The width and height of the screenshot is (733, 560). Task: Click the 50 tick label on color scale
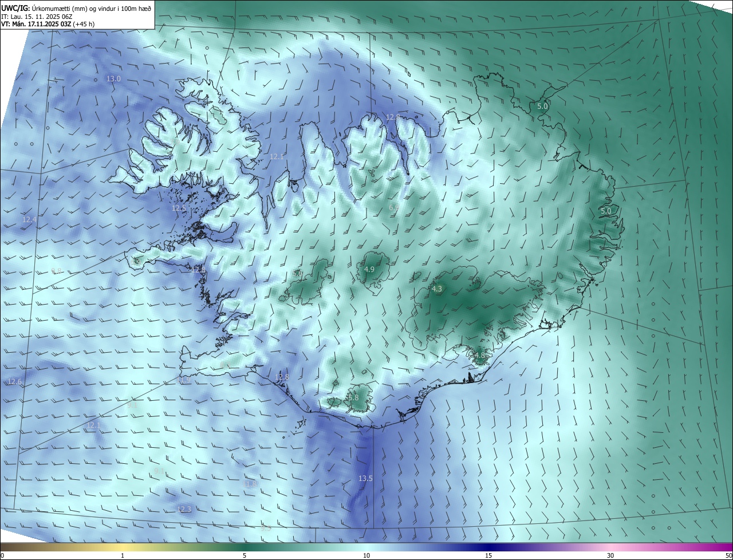coord(728,555)
